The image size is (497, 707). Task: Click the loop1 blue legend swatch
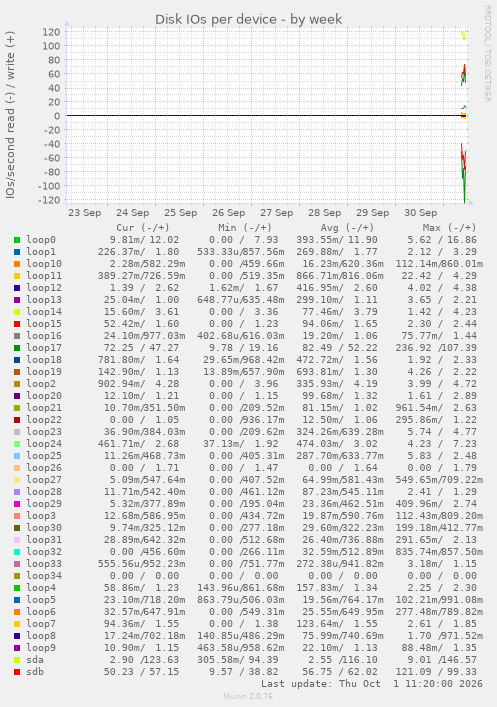(x=17, y=252)
